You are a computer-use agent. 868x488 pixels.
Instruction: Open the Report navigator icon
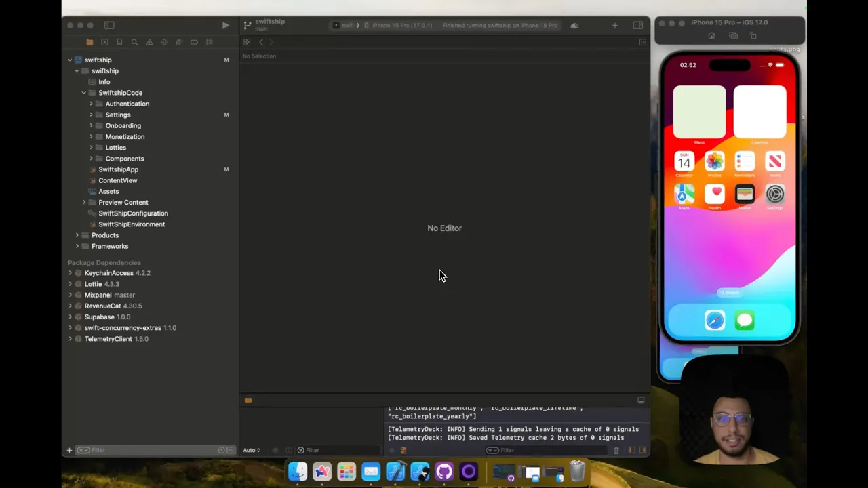[x=209, y=42]
